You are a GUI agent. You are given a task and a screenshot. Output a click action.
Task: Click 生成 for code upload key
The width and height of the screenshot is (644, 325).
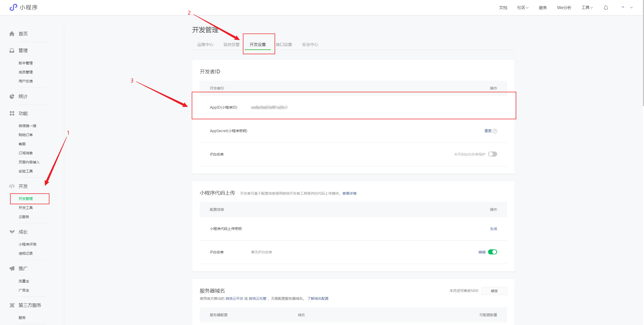pyautogui.click(x=493, y=229)
